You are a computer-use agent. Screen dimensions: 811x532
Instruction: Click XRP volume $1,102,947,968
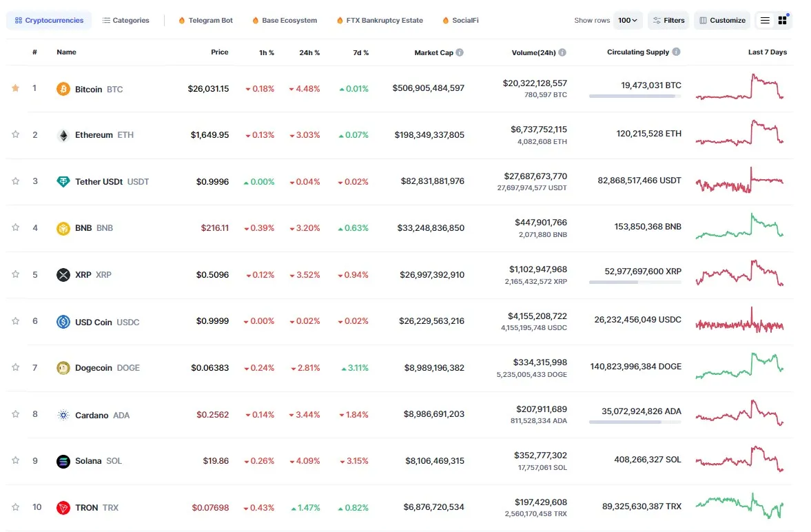pos(538,269)
